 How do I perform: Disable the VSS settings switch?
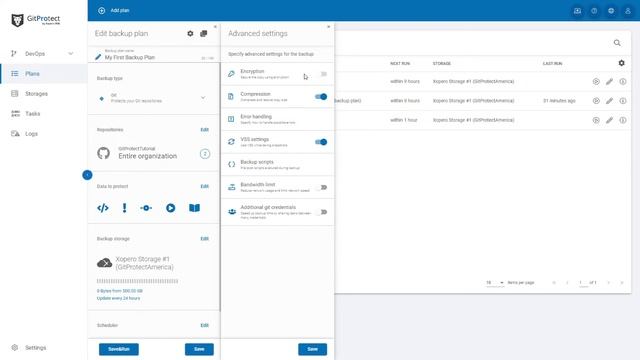[x=321, y=142]
